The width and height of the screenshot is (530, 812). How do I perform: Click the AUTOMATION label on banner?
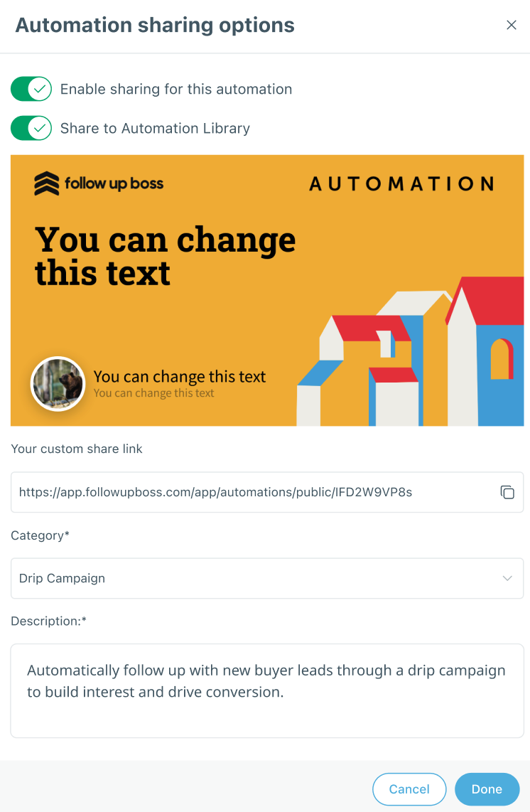tap(401, 184)
